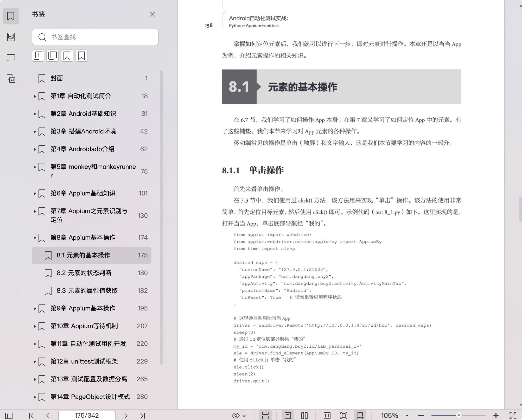The width and height of the screenshot is (522, 420).
Task: Click the 8.1.1 单击操作 subheading
Action: tap(253, 170)
